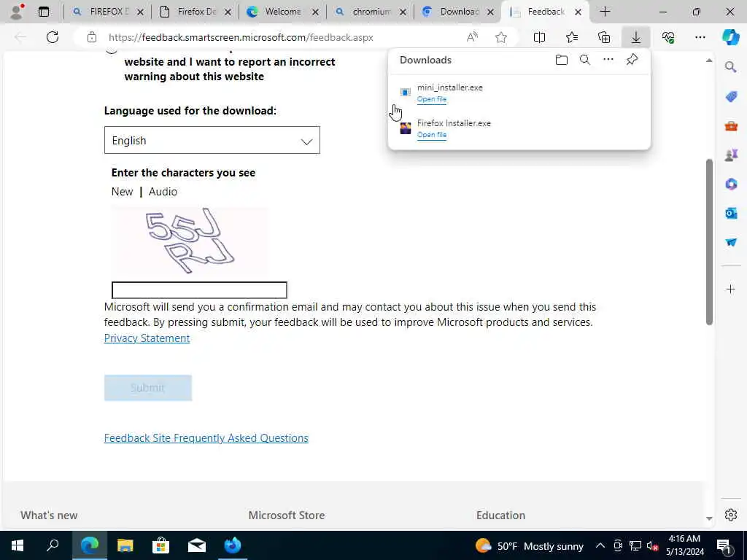Open more options in Downloads panel
This screenshot has height=560, width=747.
pos(608,60)
